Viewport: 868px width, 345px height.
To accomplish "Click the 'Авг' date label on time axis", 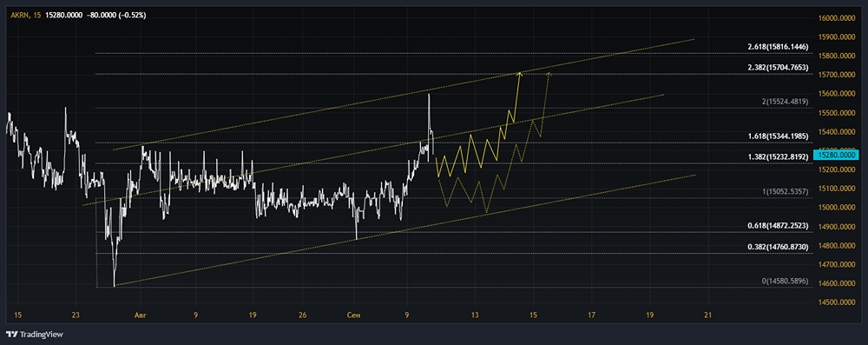I will tap(141, 315).
